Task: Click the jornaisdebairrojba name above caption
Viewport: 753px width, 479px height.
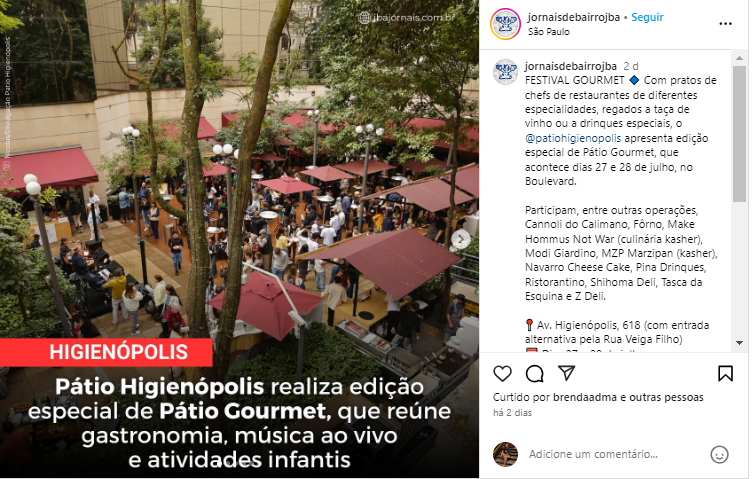Action: click(x=571, y=66)
